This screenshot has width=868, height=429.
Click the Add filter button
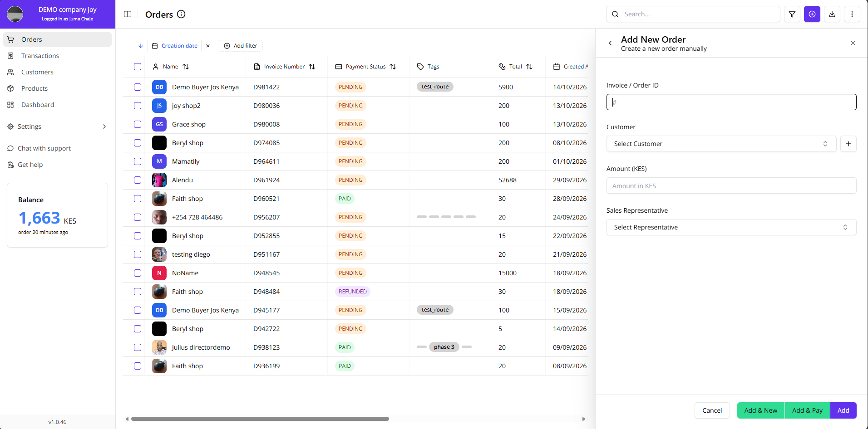[x=240, y=46]
